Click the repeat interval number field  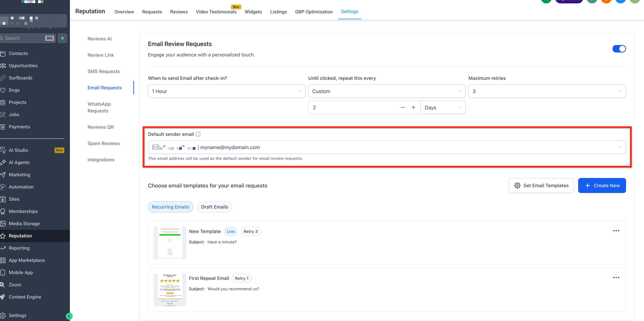pyautogui.click(x=354, y=108)
